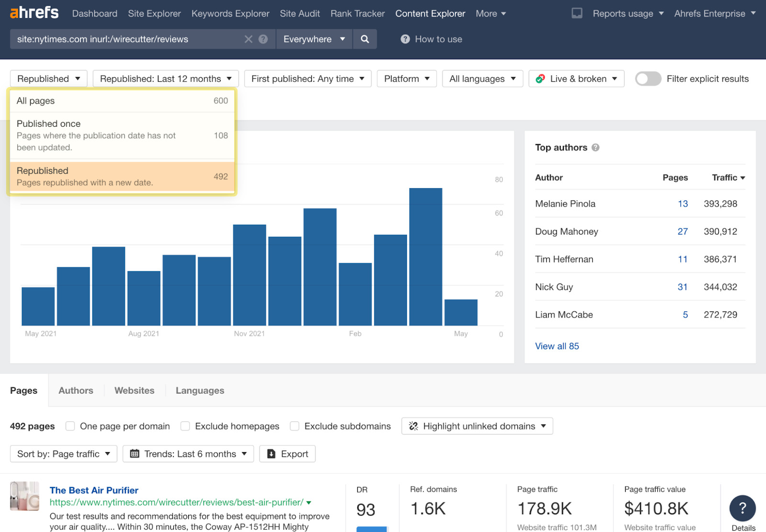Click the View all 85 authors link
Image resolution: width=766 pixels, height=532 pixels.
pyautogui.click(x=557, y=346)
